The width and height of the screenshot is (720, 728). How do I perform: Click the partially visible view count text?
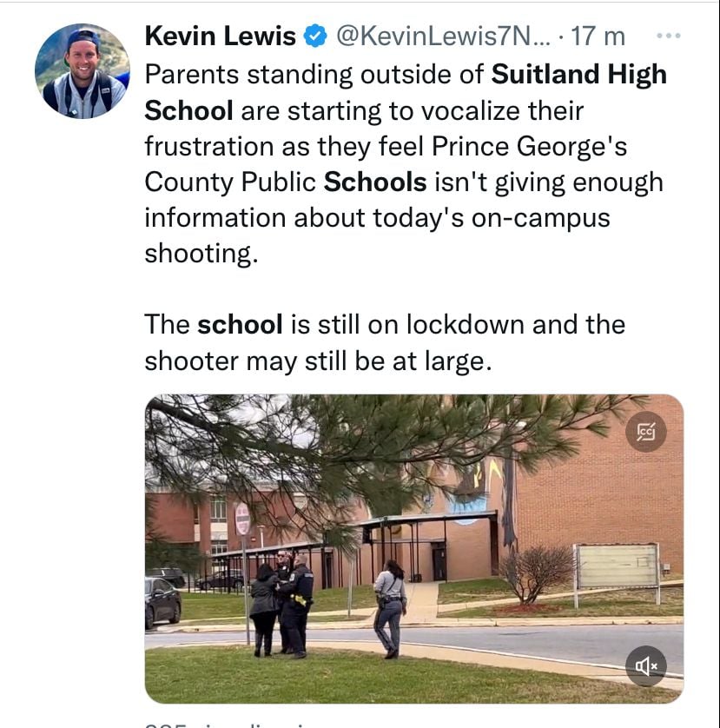[232, 725]
